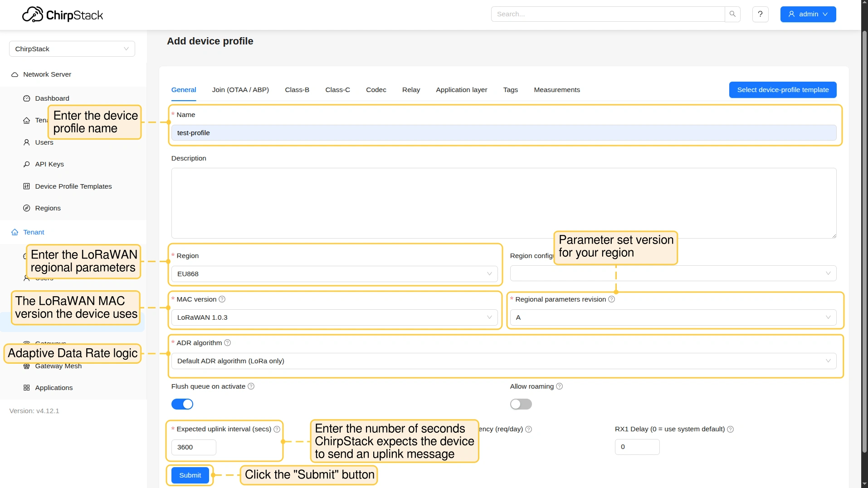The width and height of the screenshot is (868, 488).
Task: Click the Regions compass icon
Action: pos(27,208)
